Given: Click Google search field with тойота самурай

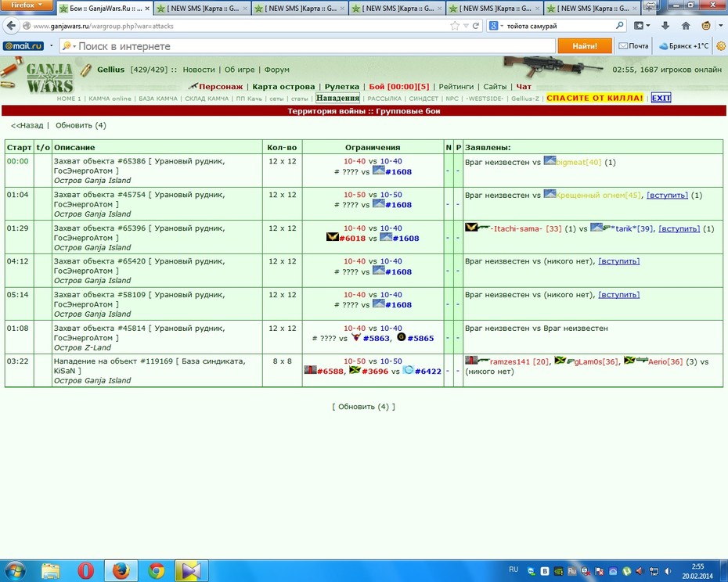Looking at the screenshot, I should coord(557,26).
